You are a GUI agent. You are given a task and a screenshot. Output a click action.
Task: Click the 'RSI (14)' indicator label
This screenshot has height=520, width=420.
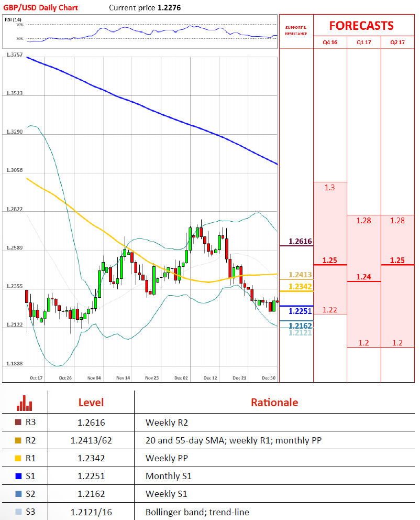click(x=13, y=19)
